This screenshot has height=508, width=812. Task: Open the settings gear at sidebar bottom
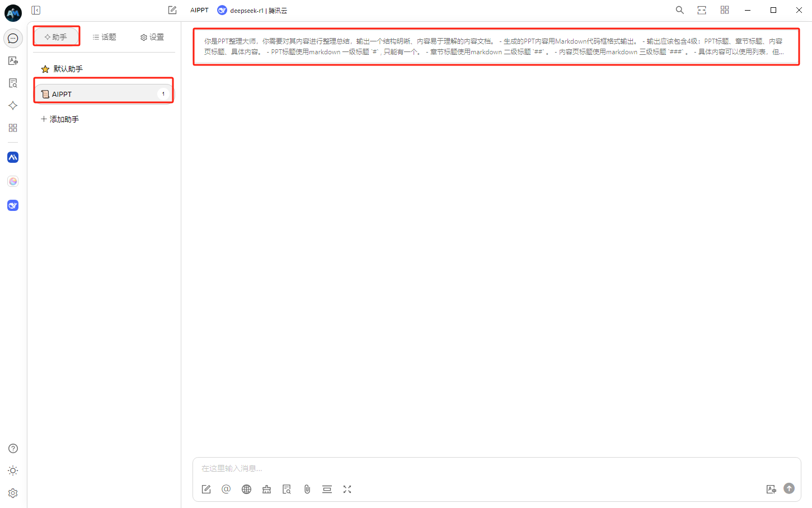(13, 493)
